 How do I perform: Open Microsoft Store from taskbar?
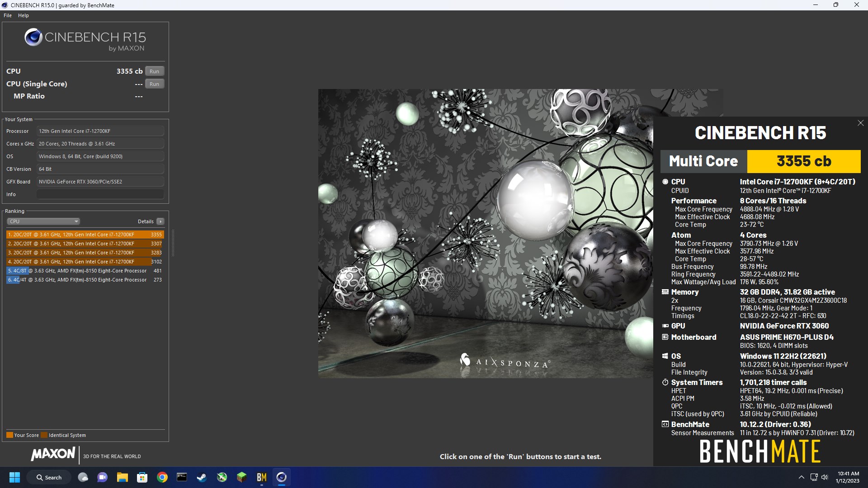tap(142, 477)
